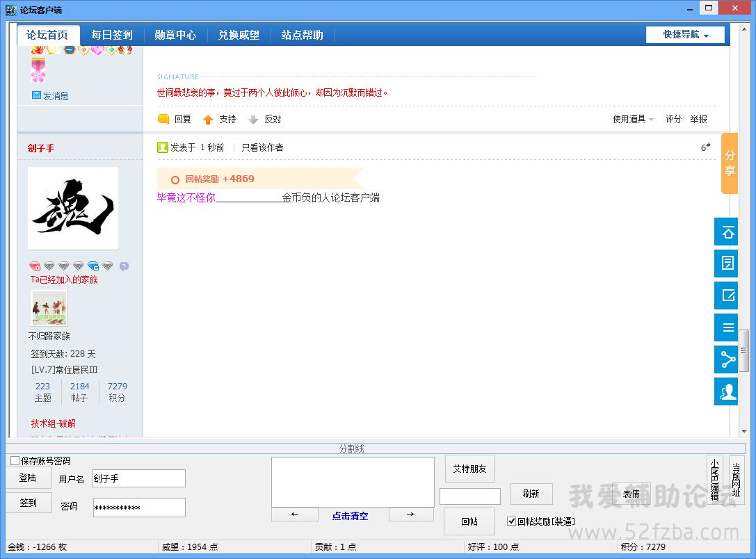Click the 回帖 button
Screen dimensions: 756x559
point(469,521)
